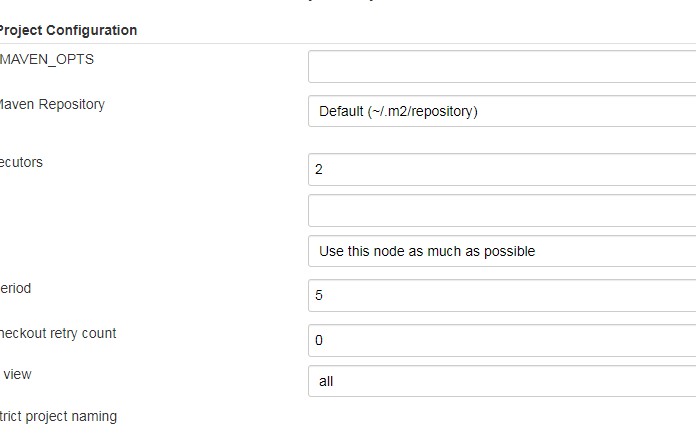Click the empty field below executors

(500, 211)
